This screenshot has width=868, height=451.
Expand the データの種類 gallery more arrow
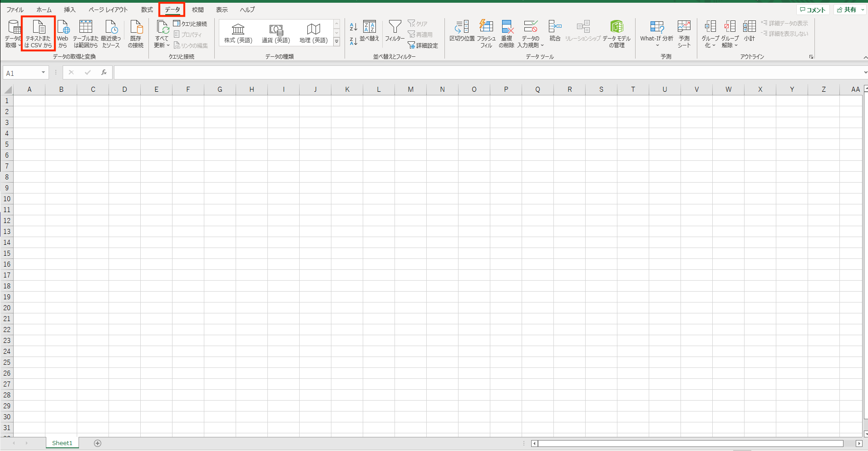337,42
